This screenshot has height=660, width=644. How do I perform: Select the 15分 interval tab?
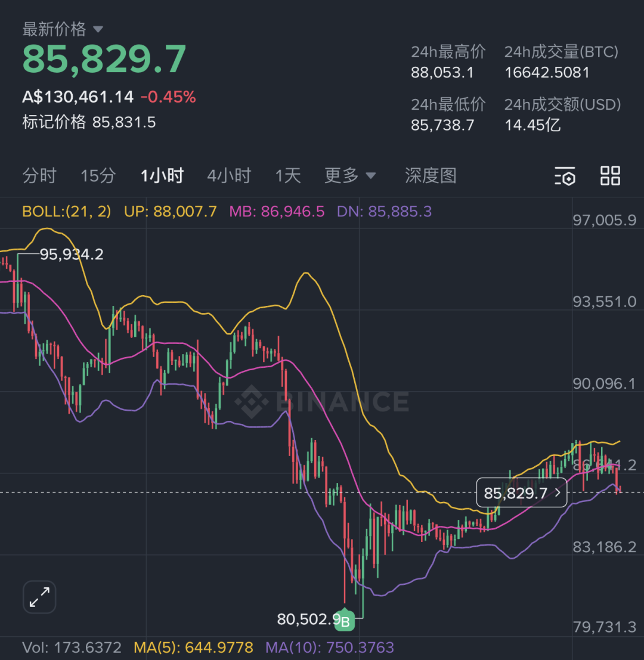point(98,176)
